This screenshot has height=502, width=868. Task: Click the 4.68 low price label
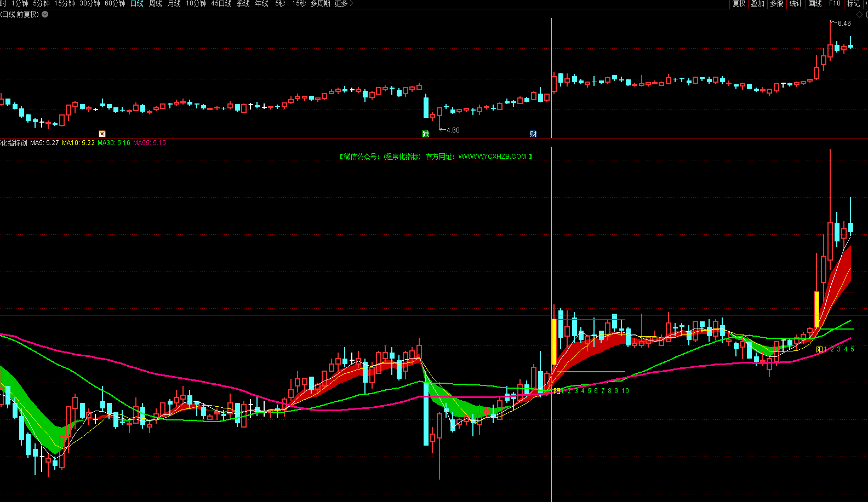[x=453, y=130]
